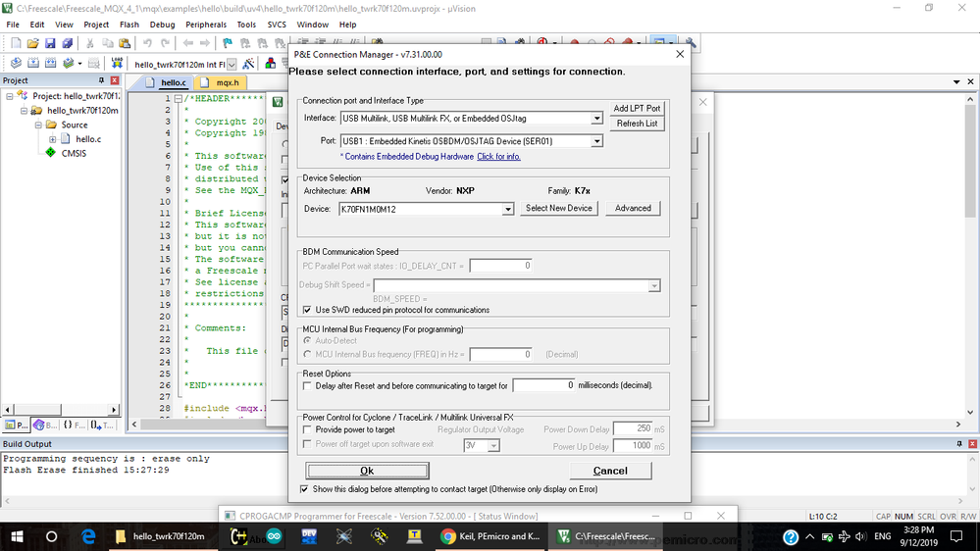Open Arduino IDE from the taskbar
Image resolution: width=980 pixels, height=551 pixels.
click(x=274, y=536)
